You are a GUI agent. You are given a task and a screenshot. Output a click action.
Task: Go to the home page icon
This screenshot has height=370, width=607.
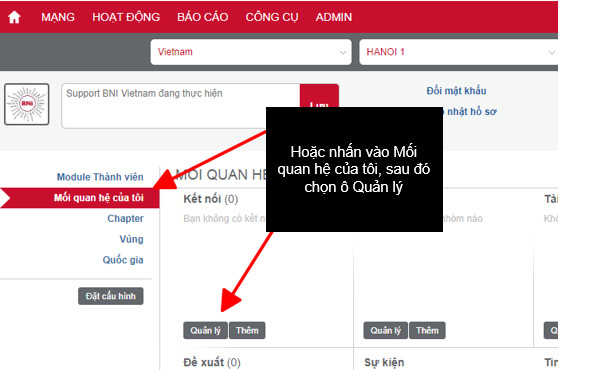[x=14, y=17]
